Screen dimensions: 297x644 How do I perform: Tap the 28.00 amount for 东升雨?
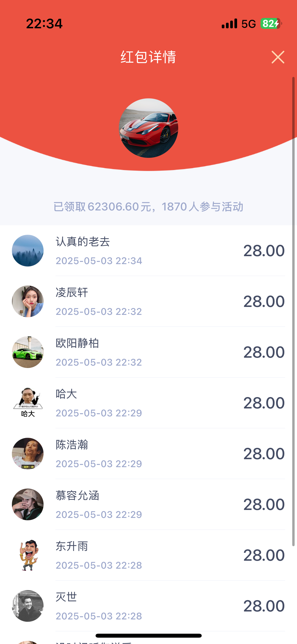pos(264,555)
